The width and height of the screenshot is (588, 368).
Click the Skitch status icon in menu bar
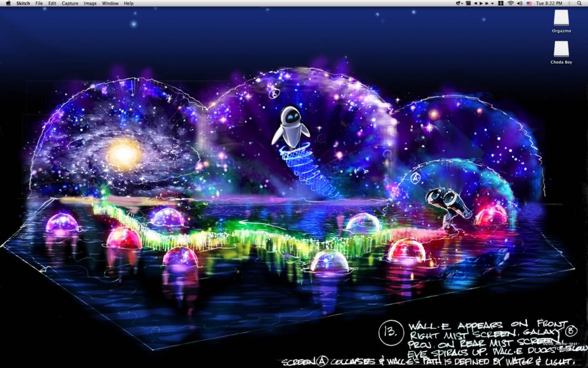click(x=459, y=4)
